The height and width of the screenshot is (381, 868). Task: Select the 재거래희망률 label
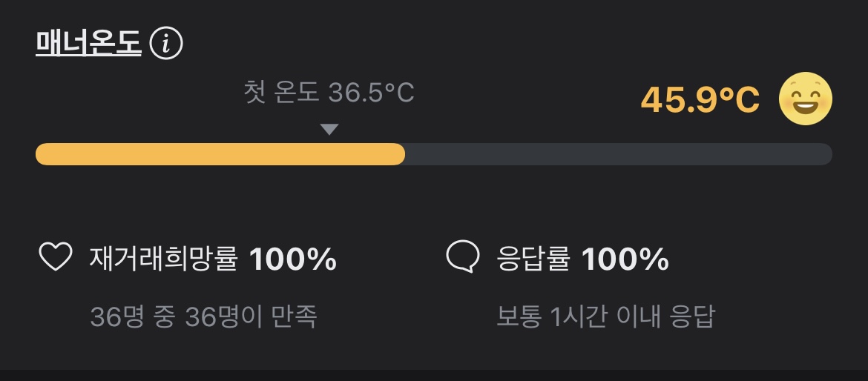click(164, 259)
